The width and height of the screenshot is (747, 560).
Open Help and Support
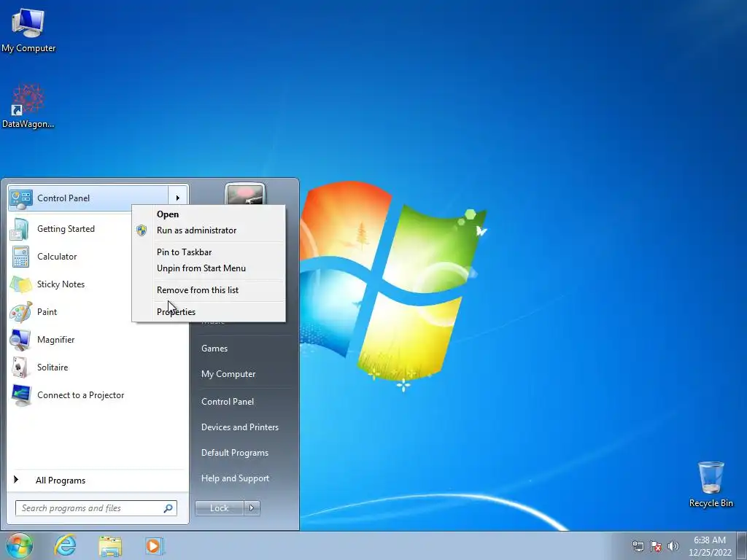point(235,478)
